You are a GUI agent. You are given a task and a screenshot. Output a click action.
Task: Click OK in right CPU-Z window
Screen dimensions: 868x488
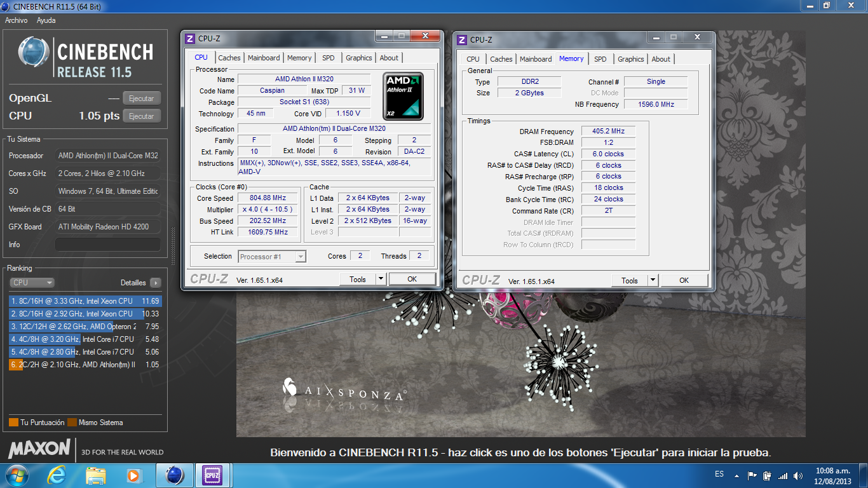tap(684, 280)
